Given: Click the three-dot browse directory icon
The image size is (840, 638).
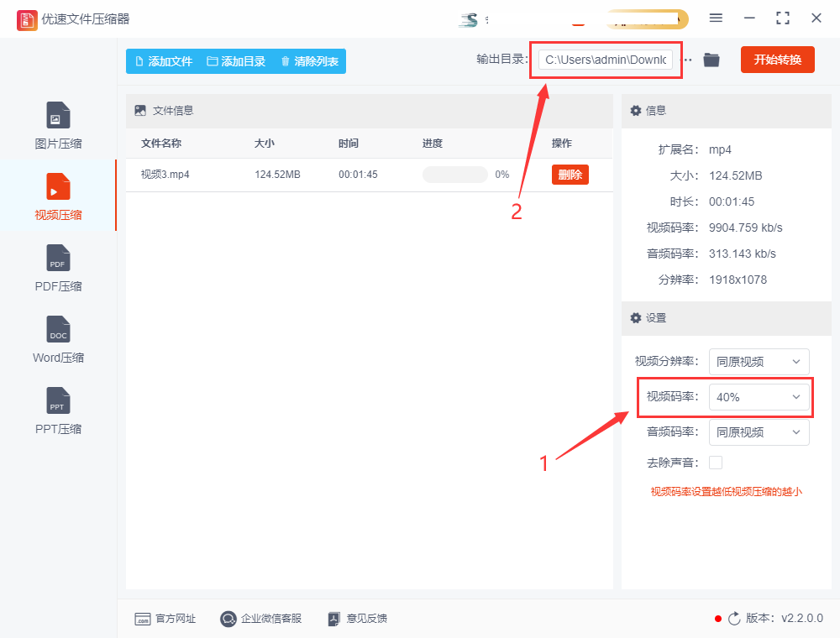Looking at the screenshot, I should (x=688, y=60).
